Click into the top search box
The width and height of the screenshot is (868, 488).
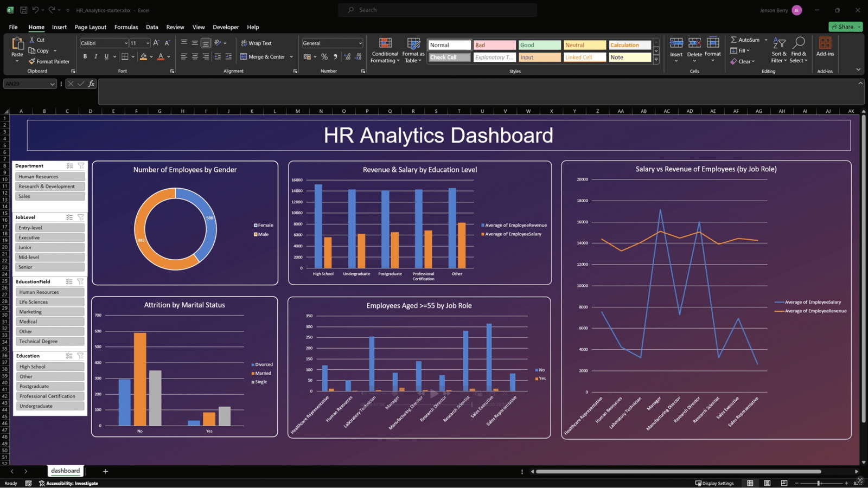click(x=437, y=10)
